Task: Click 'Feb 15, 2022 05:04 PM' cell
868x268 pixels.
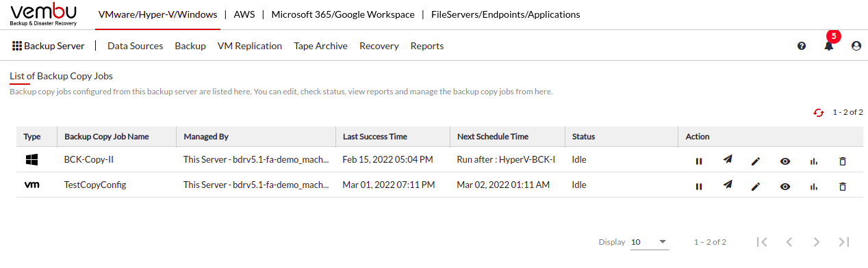Action: (x=388, y=160)
